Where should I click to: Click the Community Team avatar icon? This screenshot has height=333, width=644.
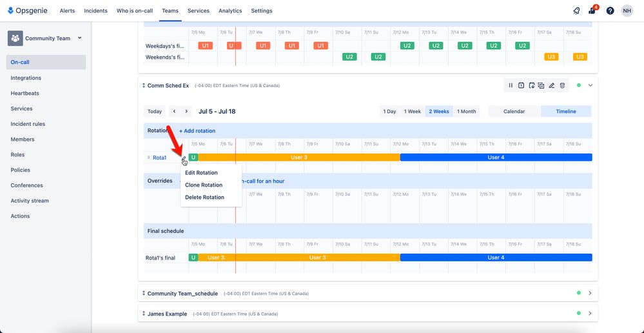click(15, 38)
